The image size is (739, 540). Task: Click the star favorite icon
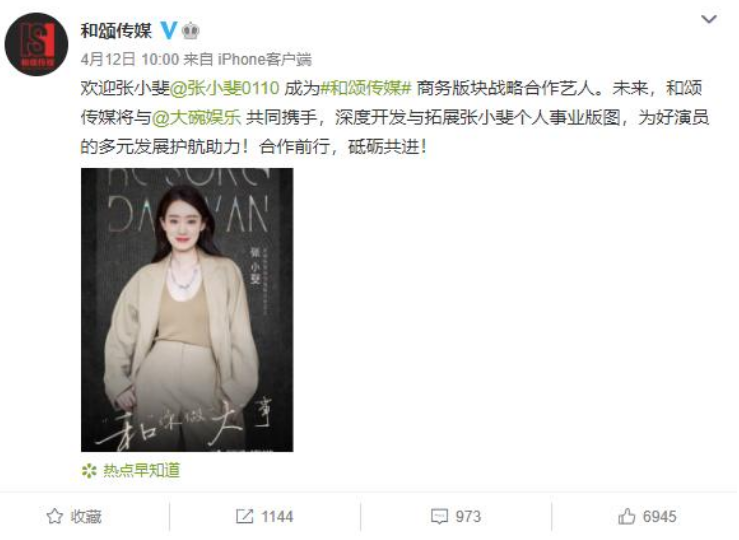click(x=55, y=516)
